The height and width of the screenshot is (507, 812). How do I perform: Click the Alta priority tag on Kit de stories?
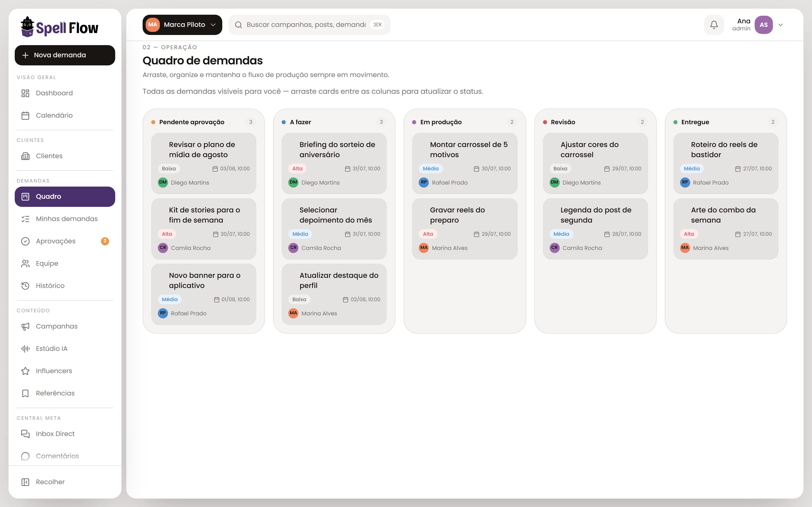pos(167,234)
